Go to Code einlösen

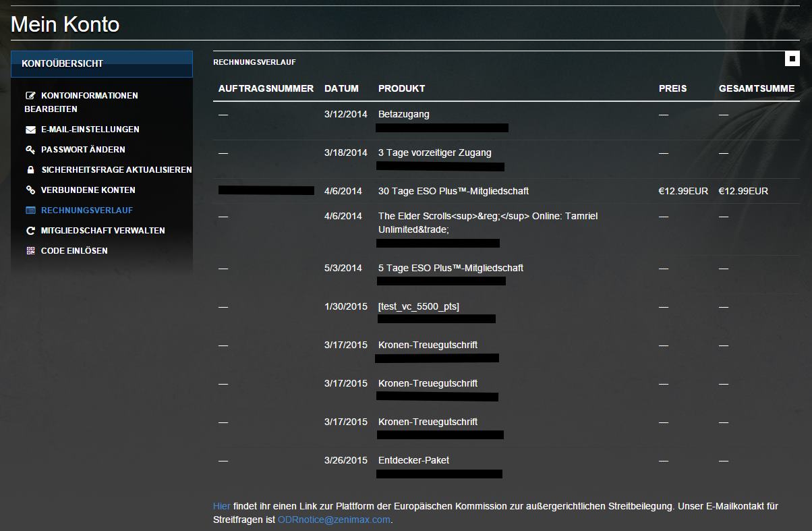[x=74, y=250]
